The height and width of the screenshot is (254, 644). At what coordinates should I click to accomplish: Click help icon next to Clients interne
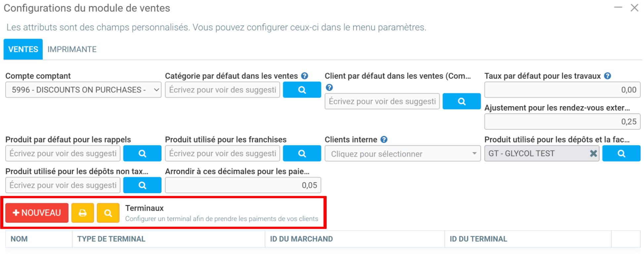pos(384,140)
